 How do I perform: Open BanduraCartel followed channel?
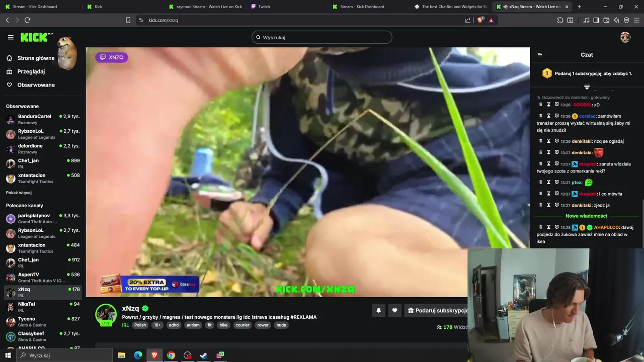[x=43, y=119]
